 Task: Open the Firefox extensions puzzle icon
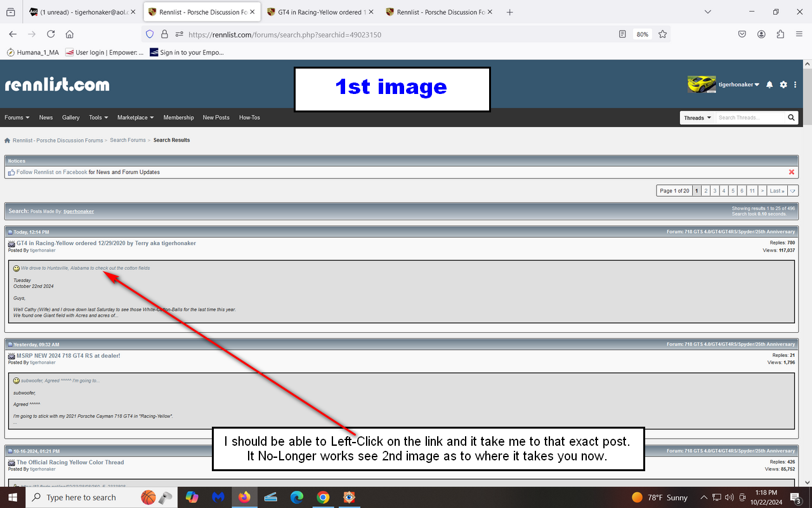pyautogui.click(x=780, y=34)
